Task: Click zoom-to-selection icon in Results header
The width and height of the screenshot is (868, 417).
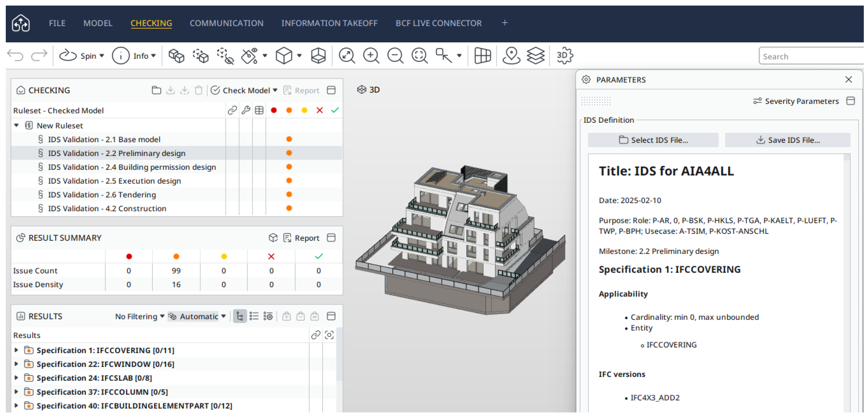Action: click(x=329, y=335)
